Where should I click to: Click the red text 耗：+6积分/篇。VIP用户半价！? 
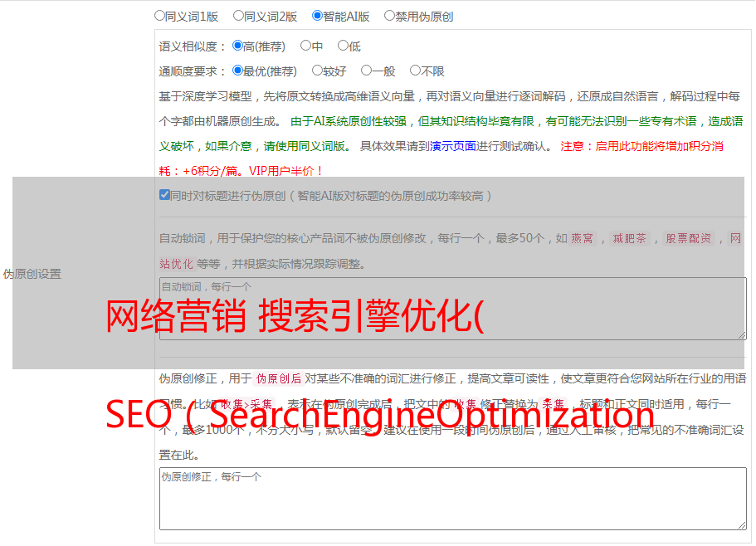tap(241, 171)
